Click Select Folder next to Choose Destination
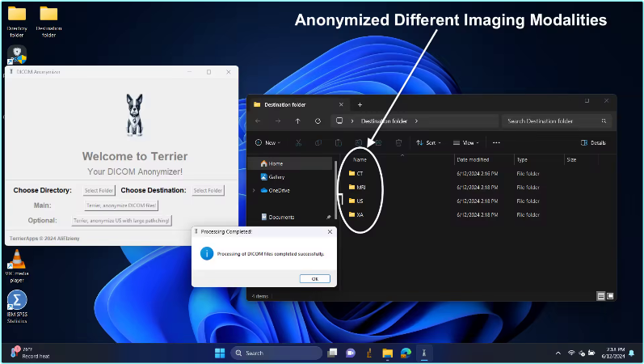The height and width of the screenshot is (364, 644). (208, 191)
